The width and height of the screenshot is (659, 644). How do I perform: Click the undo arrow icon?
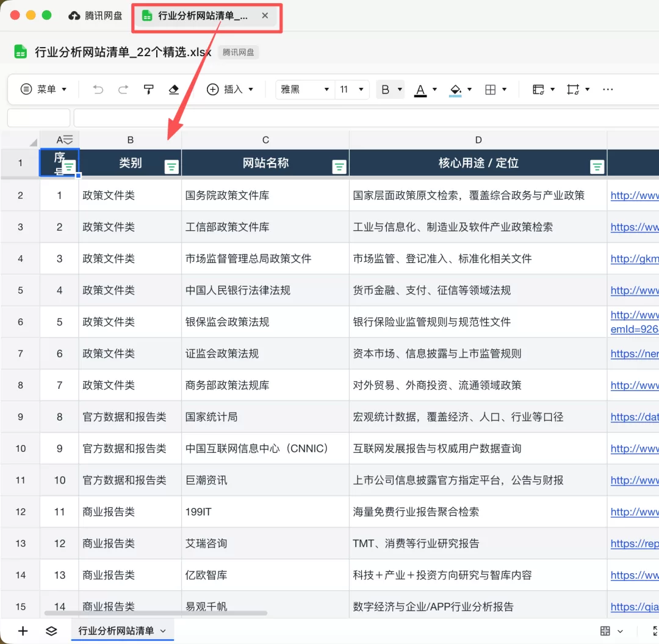coord(98,89)
